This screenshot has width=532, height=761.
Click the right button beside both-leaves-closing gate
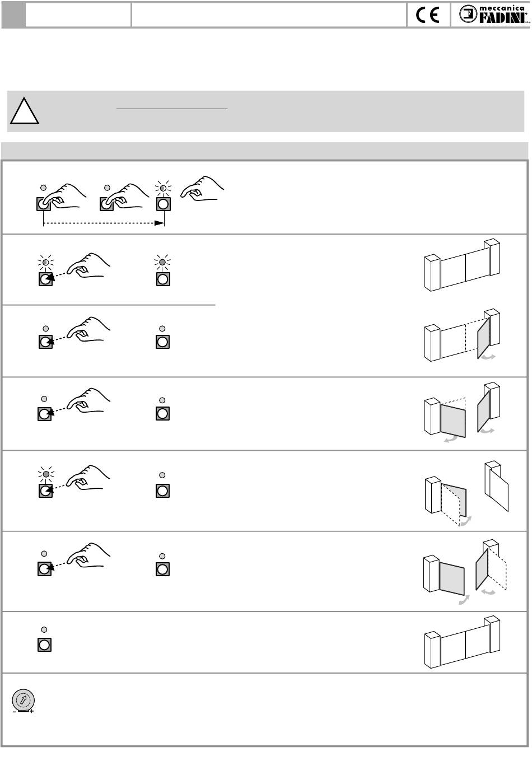[x=162, y=569]
